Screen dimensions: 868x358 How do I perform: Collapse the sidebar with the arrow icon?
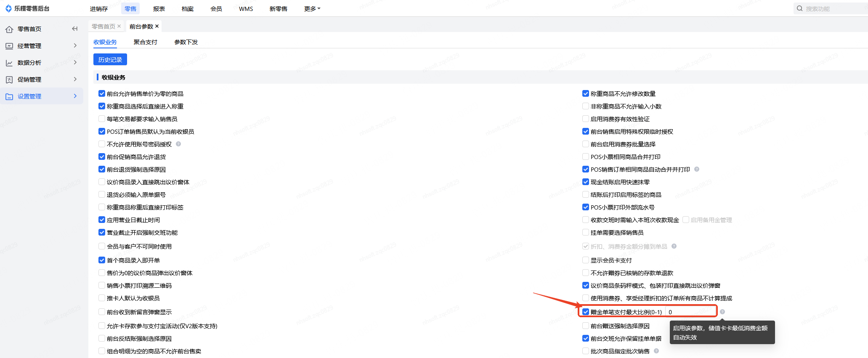[75, 29]
